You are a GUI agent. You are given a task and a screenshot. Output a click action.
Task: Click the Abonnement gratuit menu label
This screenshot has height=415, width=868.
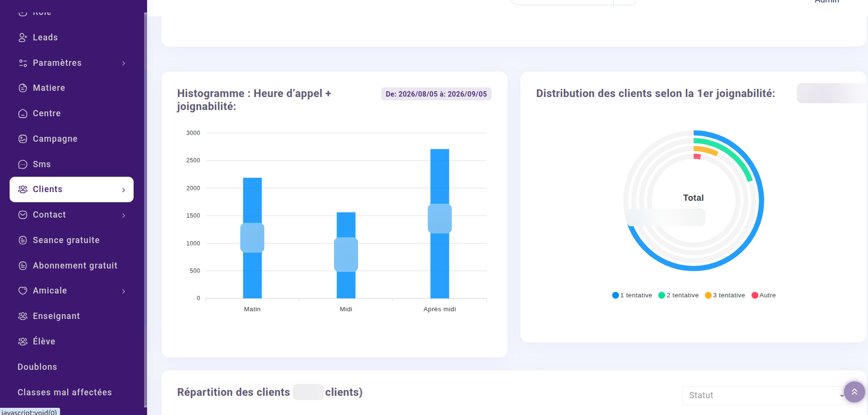[x=75, y=266]
